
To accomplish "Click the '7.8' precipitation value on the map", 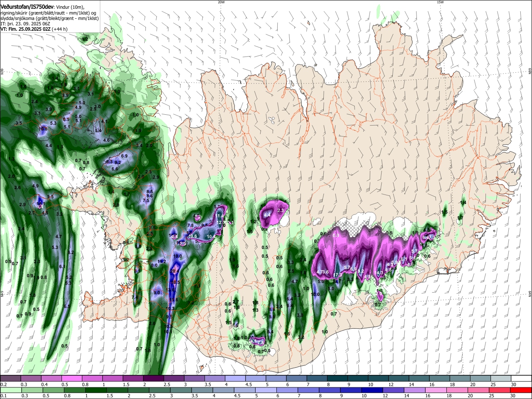I will [x=191, y=226].
